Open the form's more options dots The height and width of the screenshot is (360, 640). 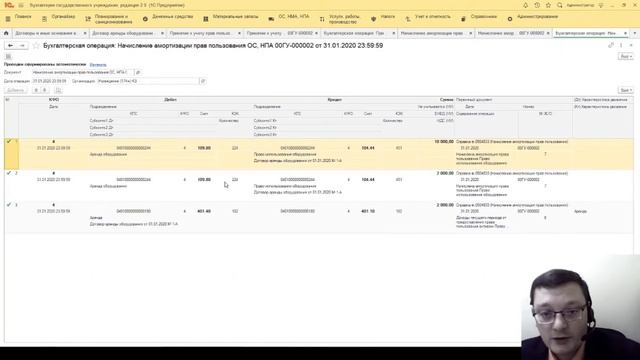(621, 45)
